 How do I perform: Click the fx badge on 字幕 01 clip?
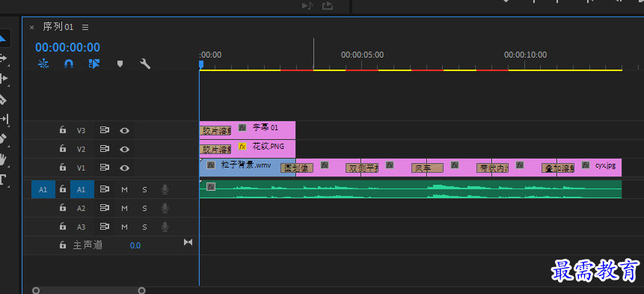tap(242, 128)
